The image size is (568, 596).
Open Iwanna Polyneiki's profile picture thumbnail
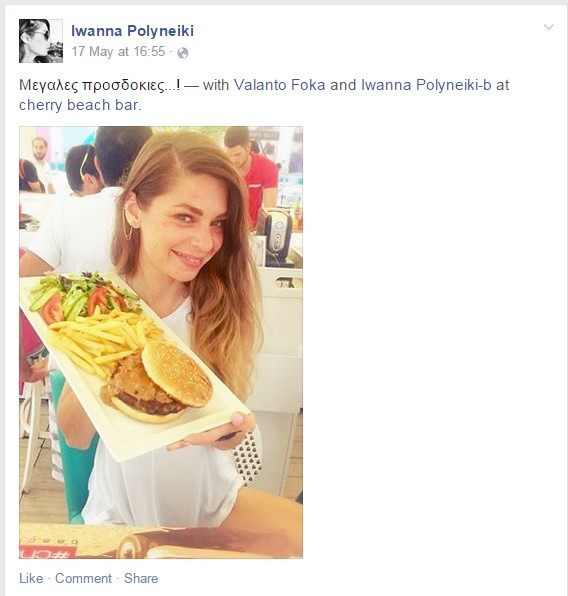point(41,41)
